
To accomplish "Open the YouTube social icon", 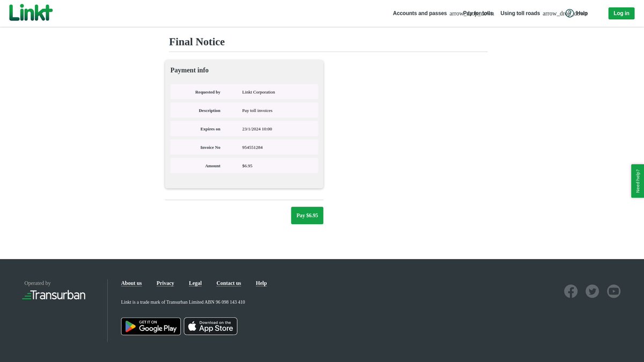I will click(614, 291).
